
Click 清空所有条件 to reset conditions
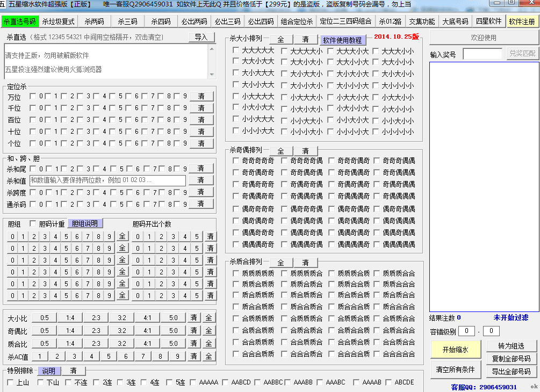click(x=456, y=370)
